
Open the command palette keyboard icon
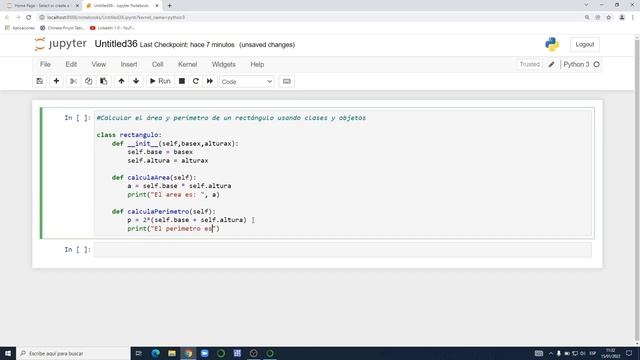[287, 81]
